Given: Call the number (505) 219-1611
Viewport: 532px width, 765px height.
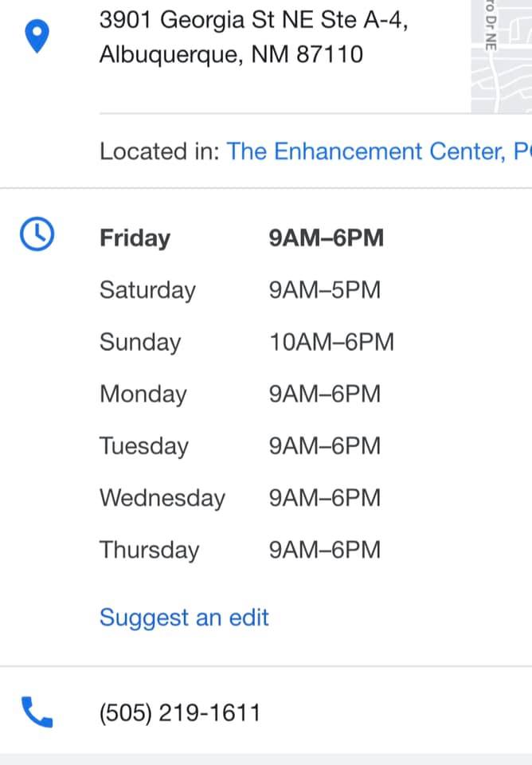Looking at the screenshot, I should pyautogui.click(x=180, y=712).
